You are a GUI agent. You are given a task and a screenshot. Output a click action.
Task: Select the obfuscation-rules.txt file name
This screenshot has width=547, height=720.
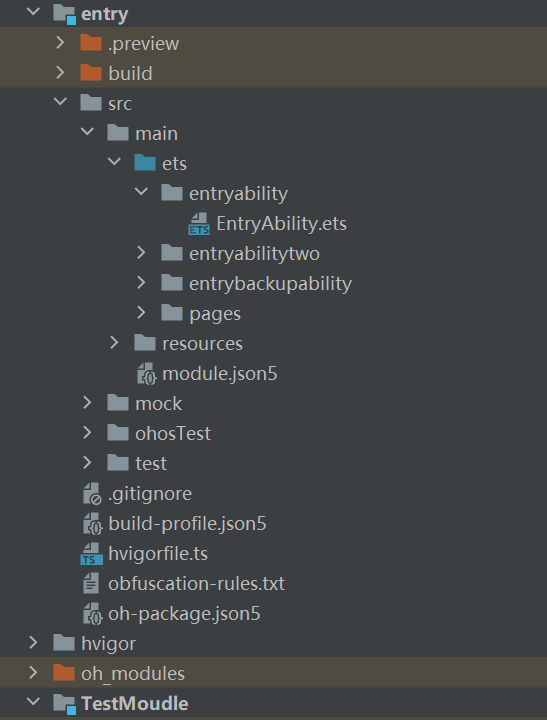(x=196, y=584)
